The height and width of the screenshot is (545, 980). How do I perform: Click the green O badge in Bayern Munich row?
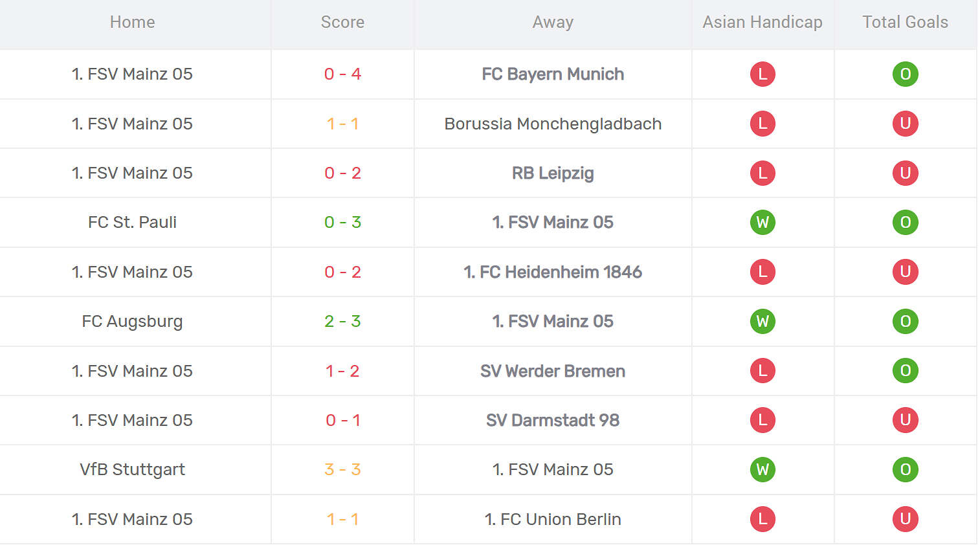click(x=905, y=74)
